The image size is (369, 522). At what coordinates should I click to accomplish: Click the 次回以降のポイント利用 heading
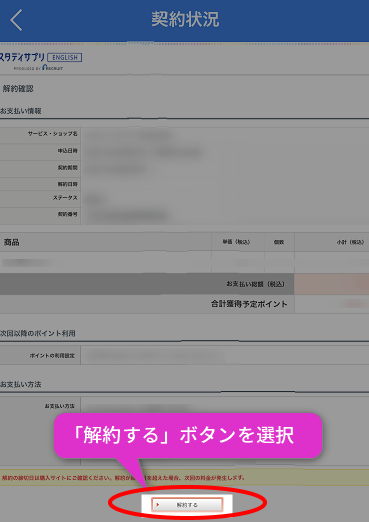38,333
